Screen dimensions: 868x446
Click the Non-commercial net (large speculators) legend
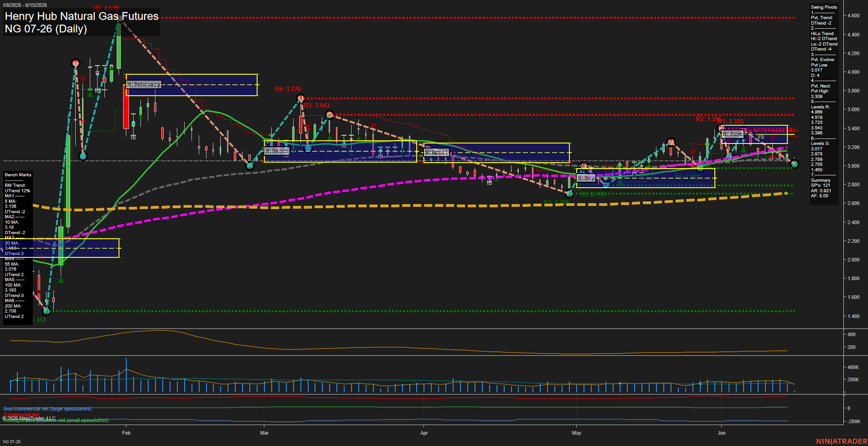(47, 409)
